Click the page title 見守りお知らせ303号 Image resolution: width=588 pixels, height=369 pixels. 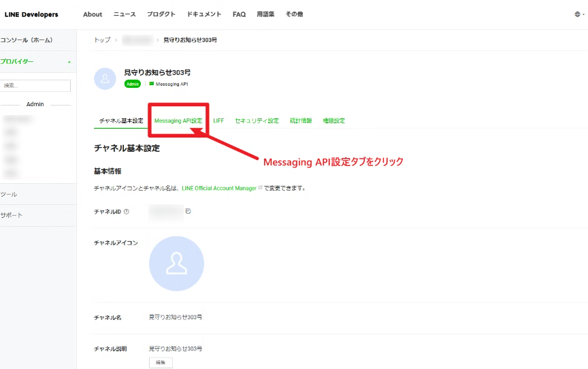pos(157,72)
